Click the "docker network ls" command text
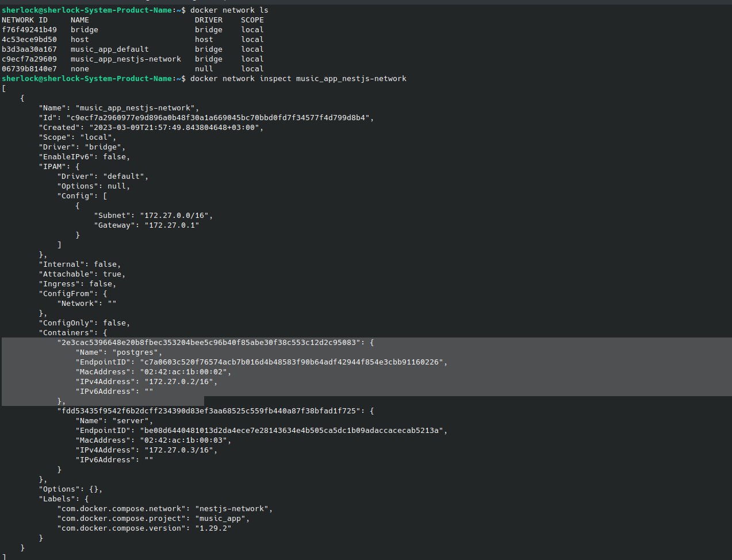The width and height of the screenshot is (732, 560). coord(229,10)
